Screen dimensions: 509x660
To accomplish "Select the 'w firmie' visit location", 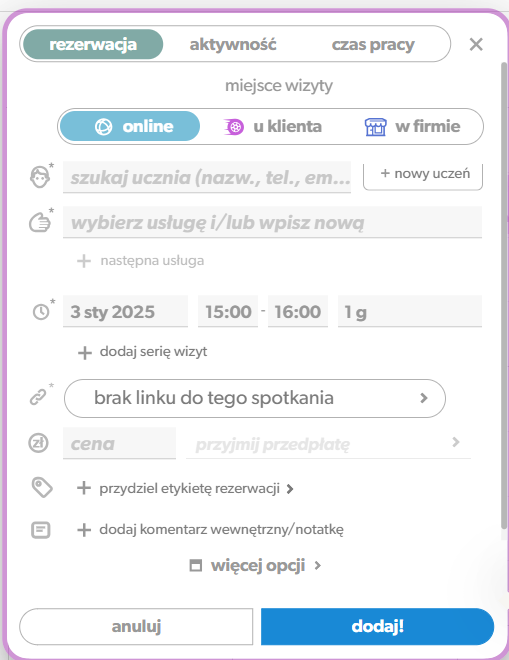I will coord(412,126).
